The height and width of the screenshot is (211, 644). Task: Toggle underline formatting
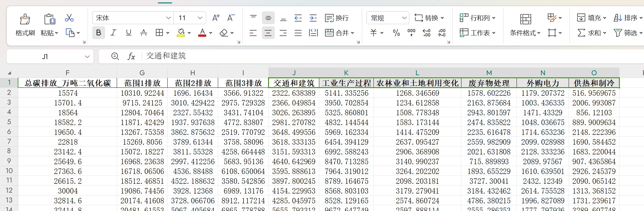128,33
